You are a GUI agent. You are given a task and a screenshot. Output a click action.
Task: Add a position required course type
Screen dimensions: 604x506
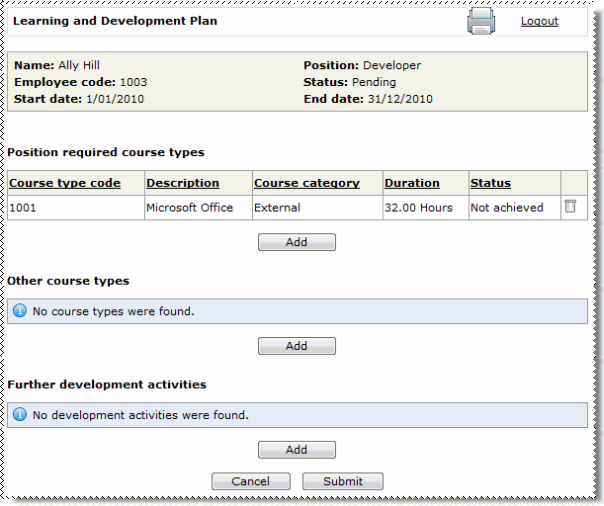(297, 242)
